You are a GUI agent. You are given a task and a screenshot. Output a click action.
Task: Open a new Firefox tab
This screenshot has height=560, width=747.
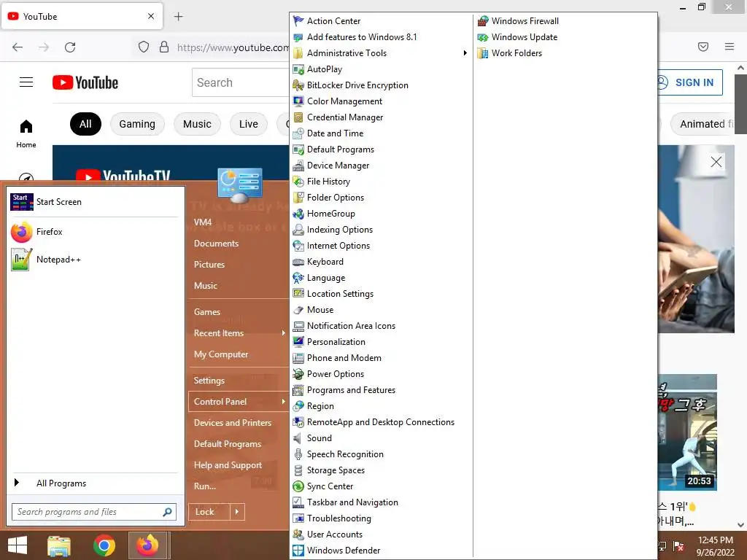tap(178, 17)
